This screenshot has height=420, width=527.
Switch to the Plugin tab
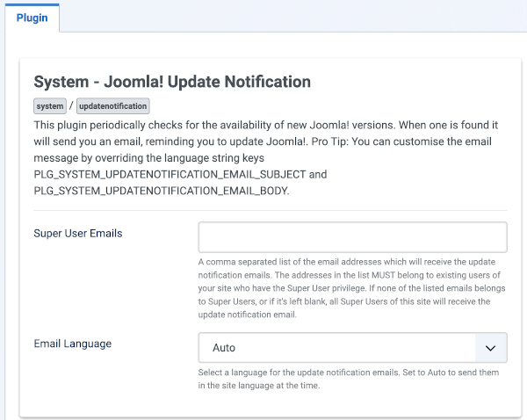(x=32, y=18)
